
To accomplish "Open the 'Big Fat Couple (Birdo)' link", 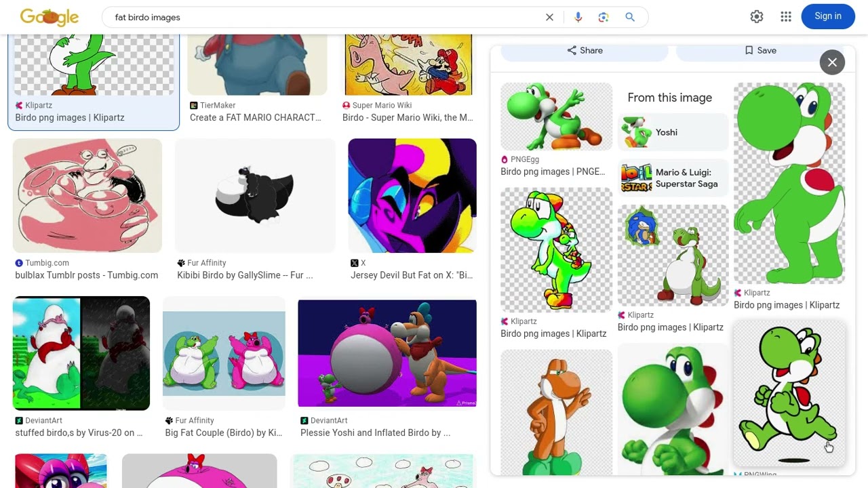I will click(224, 432).
